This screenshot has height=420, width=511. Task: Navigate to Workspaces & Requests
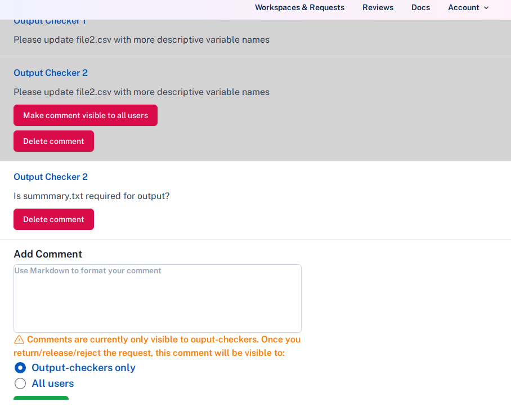pos(299,7)
